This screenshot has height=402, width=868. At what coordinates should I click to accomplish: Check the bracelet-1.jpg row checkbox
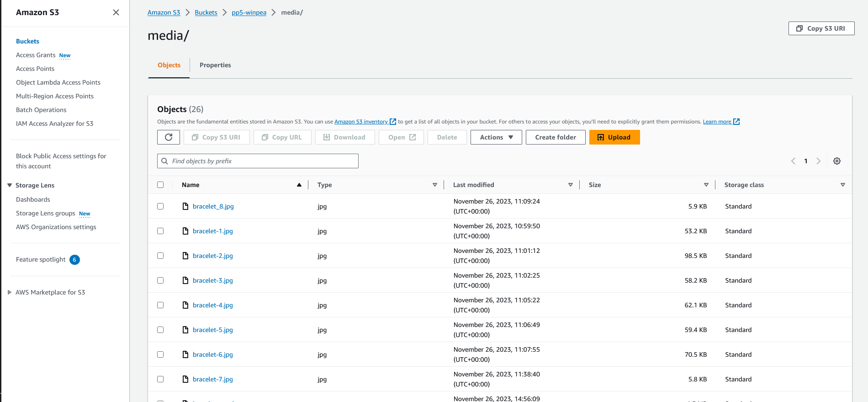click(x=160, y=231)
